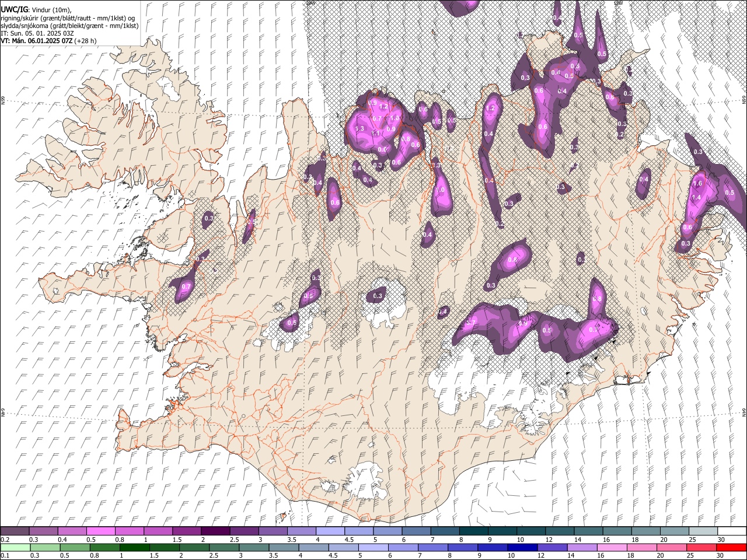The height and width of the screenshot is (560, 747).
Task: Click the light lavender 4–4.5 snow scale swatch
Action: [330, 531]
